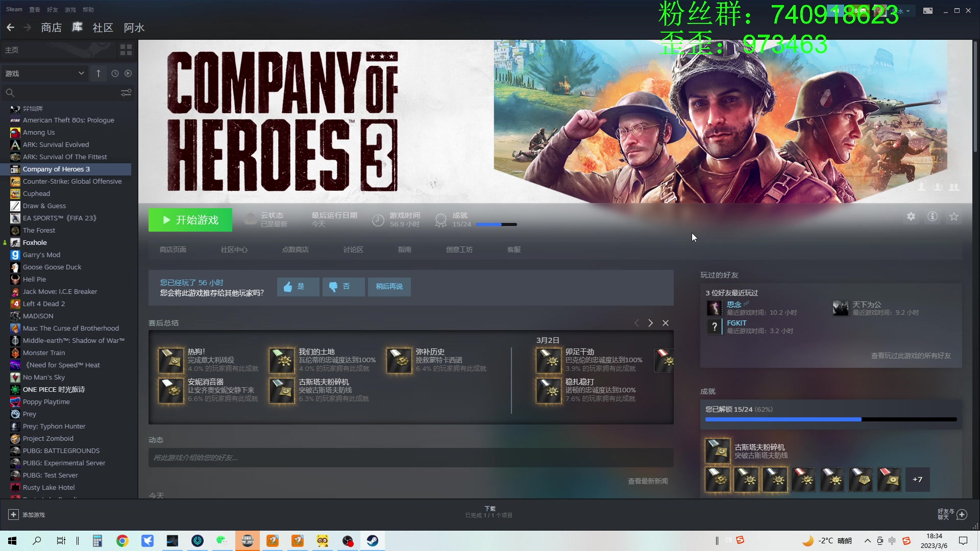Show next post-game summary arrow
Image resolution: width=980 pixels, height=551 pixels.
click(x=650, y=323)
